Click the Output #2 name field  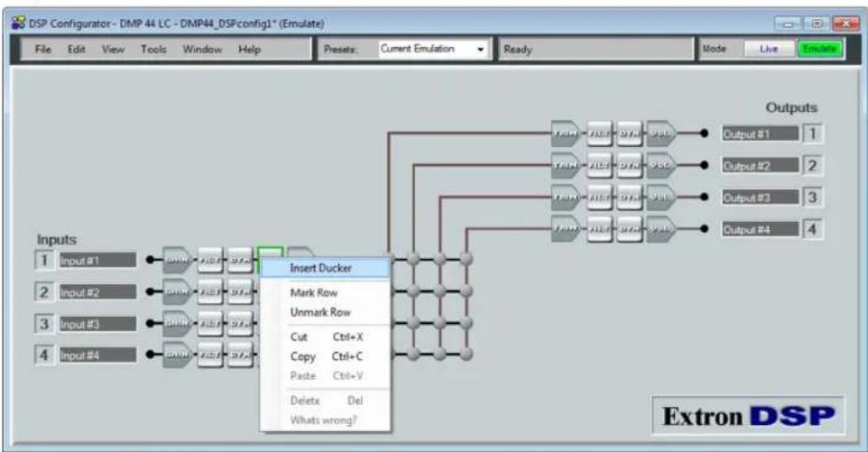[x=760, y=165]
